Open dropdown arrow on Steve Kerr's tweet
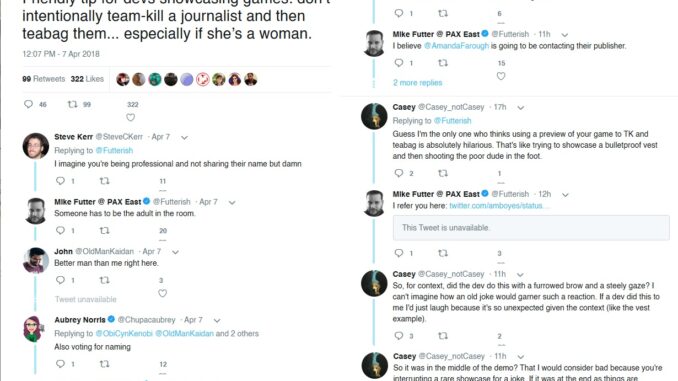Image resolution: width=678 pixels, height=381 pixels. [185, 138]
